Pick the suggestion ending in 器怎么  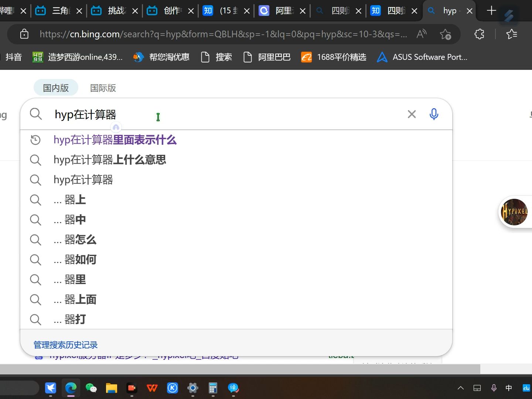pyautogui.click(x=75, y=240)
